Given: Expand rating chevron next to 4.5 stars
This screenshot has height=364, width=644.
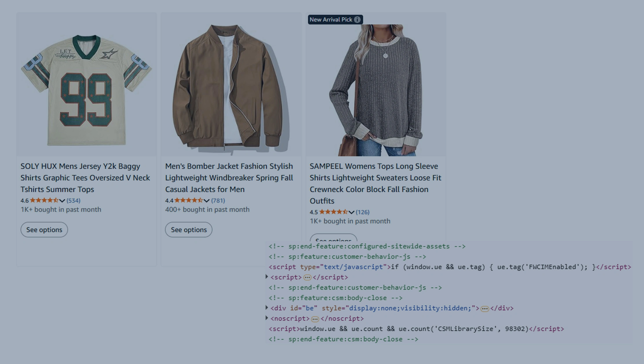Looking at the screenshot, I should (351, 212).
